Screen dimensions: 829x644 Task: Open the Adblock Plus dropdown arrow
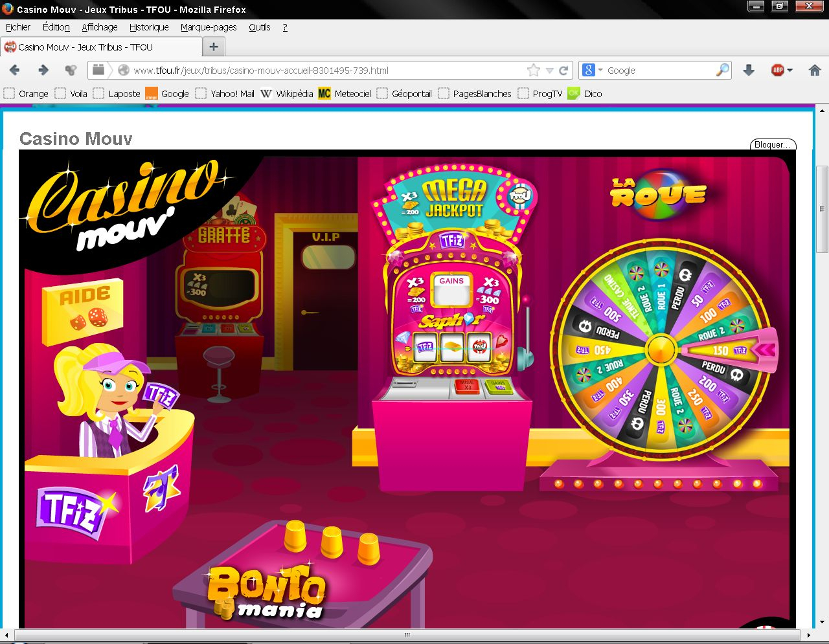coord(789,71)
